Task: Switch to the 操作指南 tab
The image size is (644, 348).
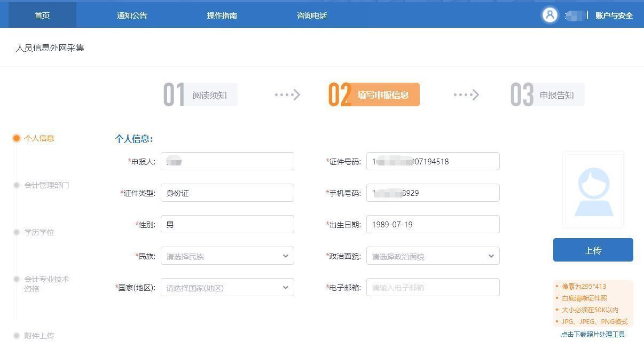Action: pos(222,15)
